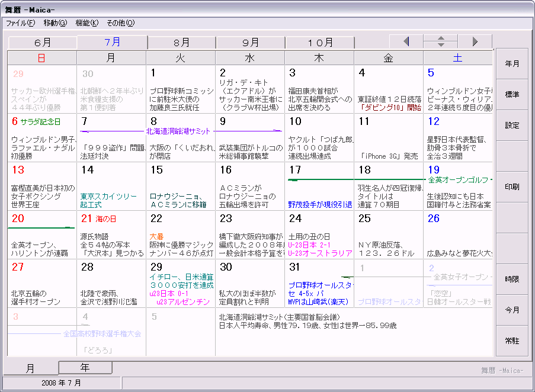Click the 印刷 print button
This screenshot has width=535, height=392.
(512, 187)
